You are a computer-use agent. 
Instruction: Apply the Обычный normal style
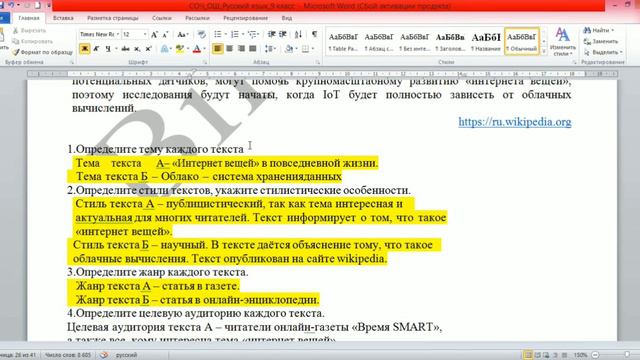522,41
